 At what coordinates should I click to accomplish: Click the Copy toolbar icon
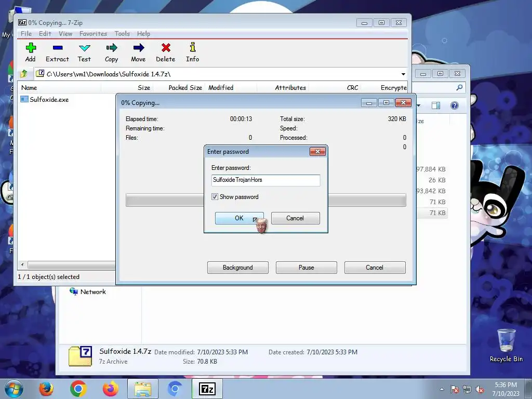111,48
